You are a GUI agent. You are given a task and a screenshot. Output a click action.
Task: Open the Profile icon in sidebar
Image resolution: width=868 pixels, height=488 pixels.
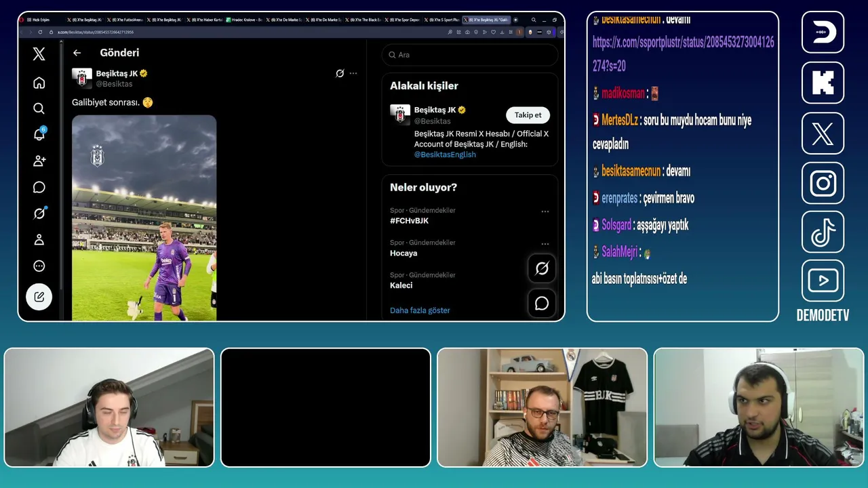[x=39, y=239]
